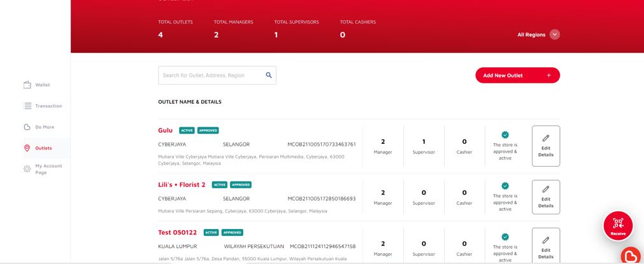Click code MCOB211005172850186693
The image size is (644, 264).
coord(322,198)
